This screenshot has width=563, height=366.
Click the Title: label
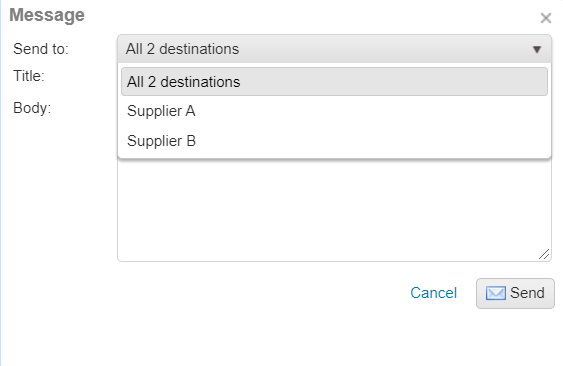point(29,76)
